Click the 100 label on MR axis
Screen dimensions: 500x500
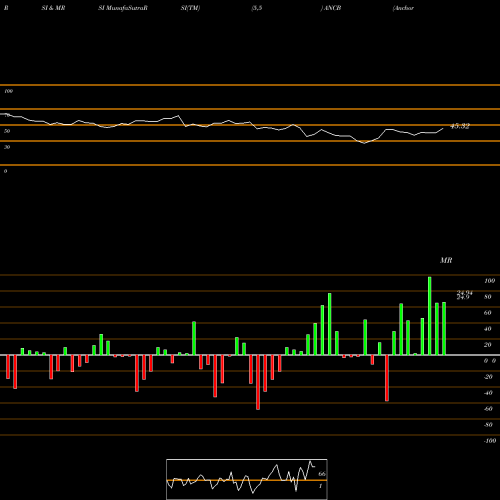point(490,281)
